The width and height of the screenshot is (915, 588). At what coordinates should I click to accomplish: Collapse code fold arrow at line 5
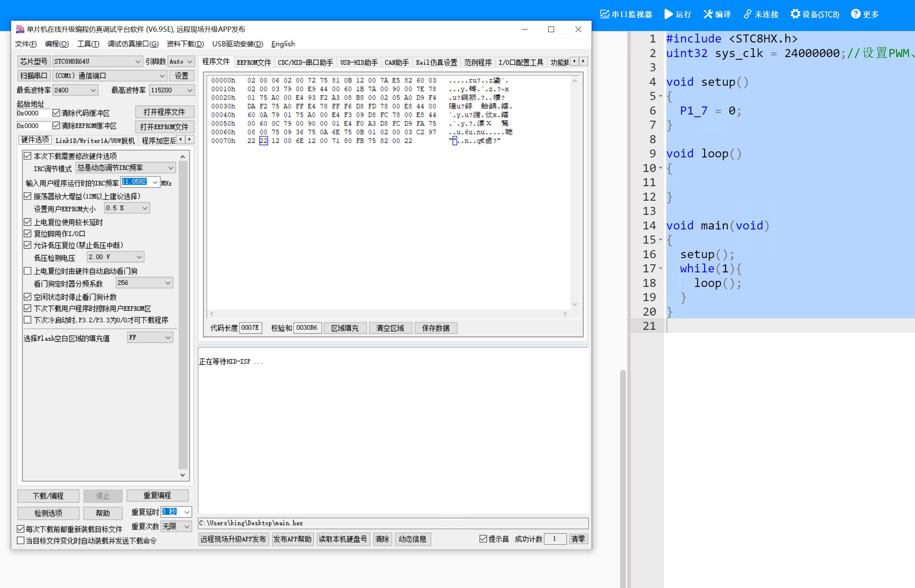pos(661,96)
